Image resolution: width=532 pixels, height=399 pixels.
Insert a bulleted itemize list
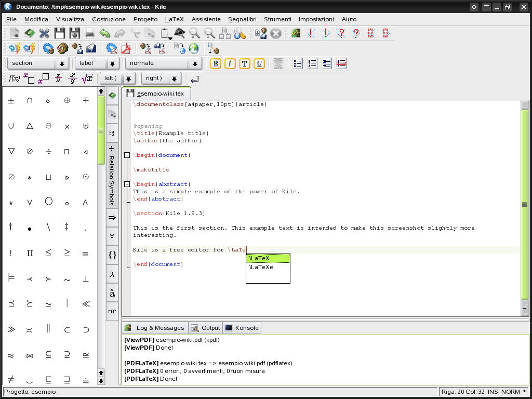pos(298,63)
